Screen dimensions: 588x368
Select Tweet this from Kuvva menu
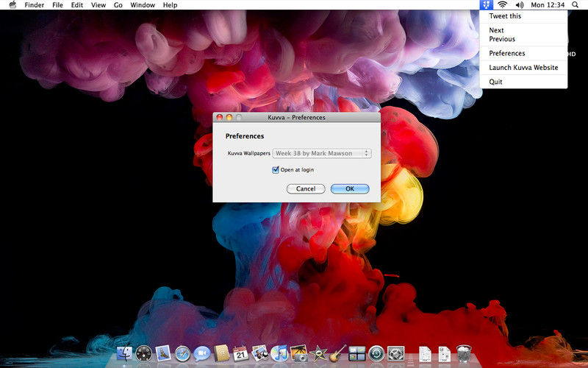(523, 15)
